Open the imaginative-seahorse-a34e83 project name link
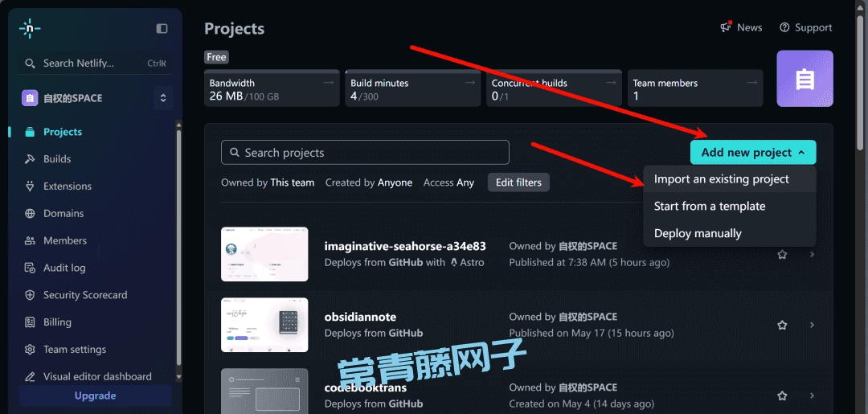Image resolution: width=868 pixels, height=414 pixels. [x=405, y=246]
